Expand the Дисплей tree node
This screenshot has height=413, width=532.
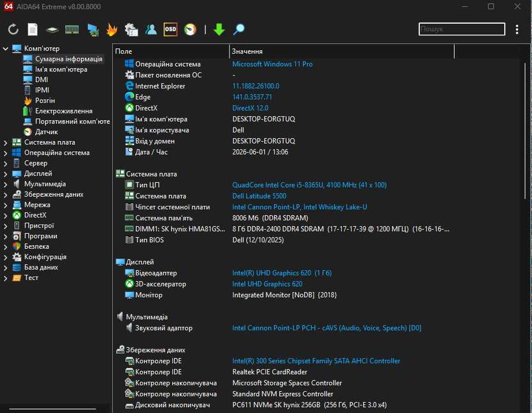point(5,174)
